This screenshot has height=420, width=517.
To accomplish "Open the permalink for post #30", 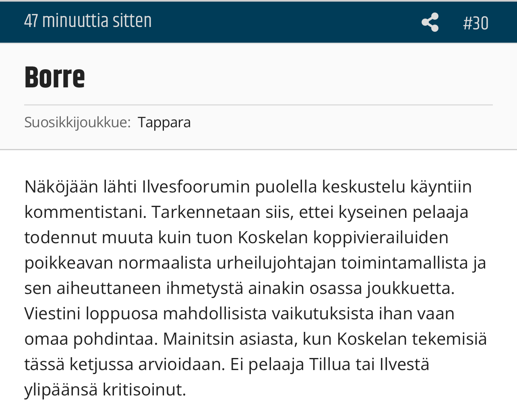I will point(476,23).
